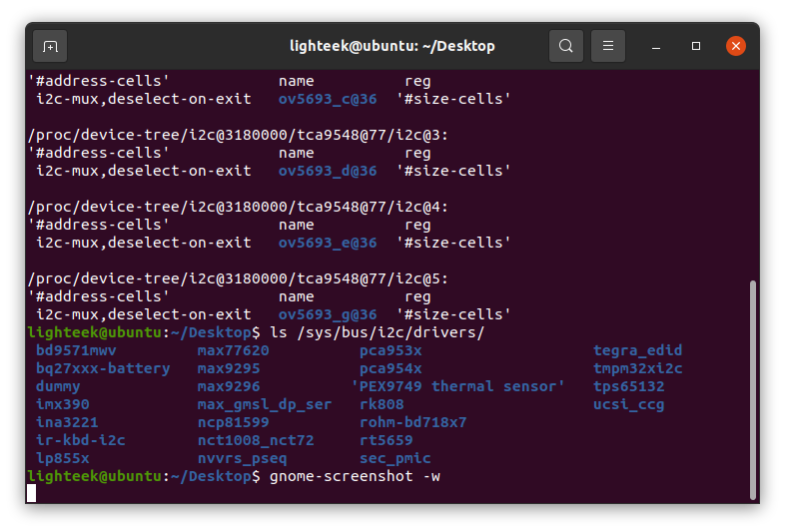This screenshot has height=532, width=785.
Task: Maximize the terminal window
Action: tap(696, 46)
